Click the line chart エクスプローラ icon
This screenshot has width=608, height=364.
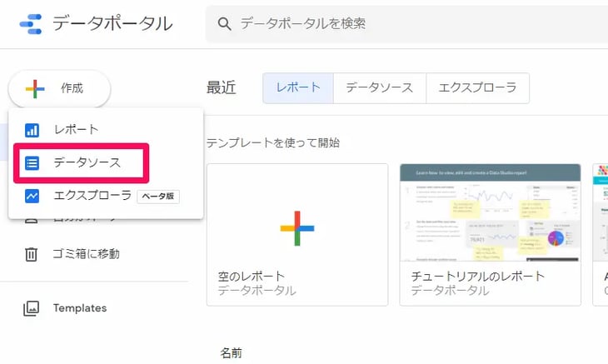pyautogui.click(x=32, y=197)
